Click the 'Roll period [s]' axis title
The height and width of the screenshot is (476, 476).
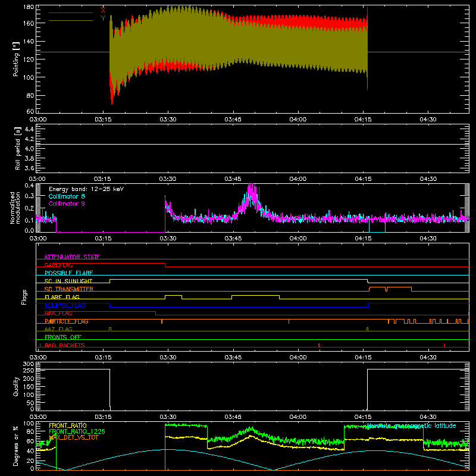(18, 148)
